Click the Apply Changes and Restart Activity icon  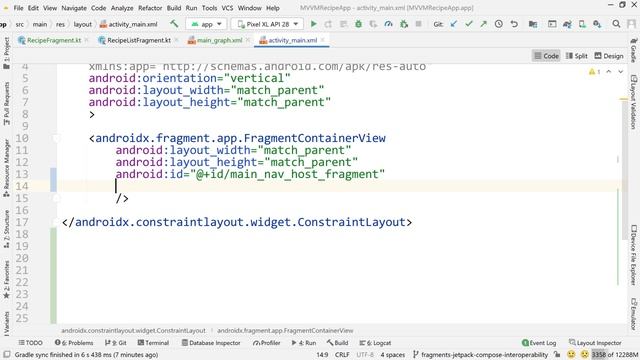(328, 24)
